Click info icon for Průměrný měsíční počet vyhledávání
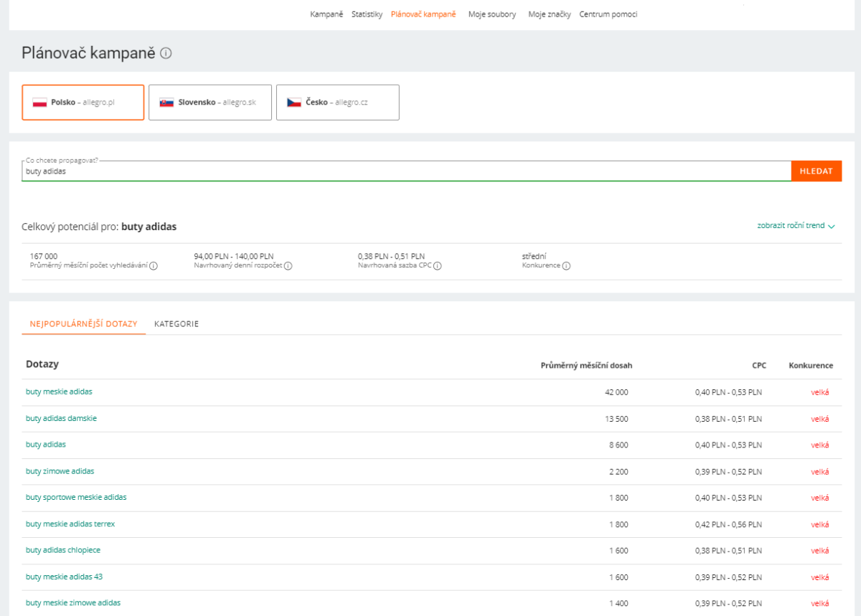 [154, 266]
